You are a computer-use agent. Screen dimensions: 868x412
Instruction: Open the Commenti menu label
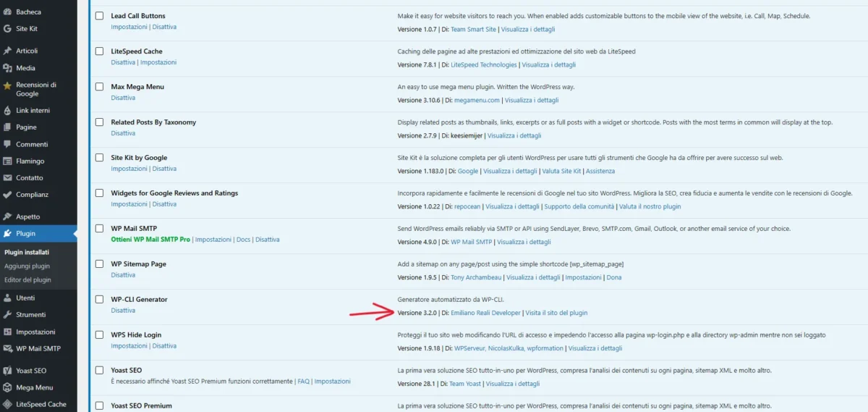32,144
